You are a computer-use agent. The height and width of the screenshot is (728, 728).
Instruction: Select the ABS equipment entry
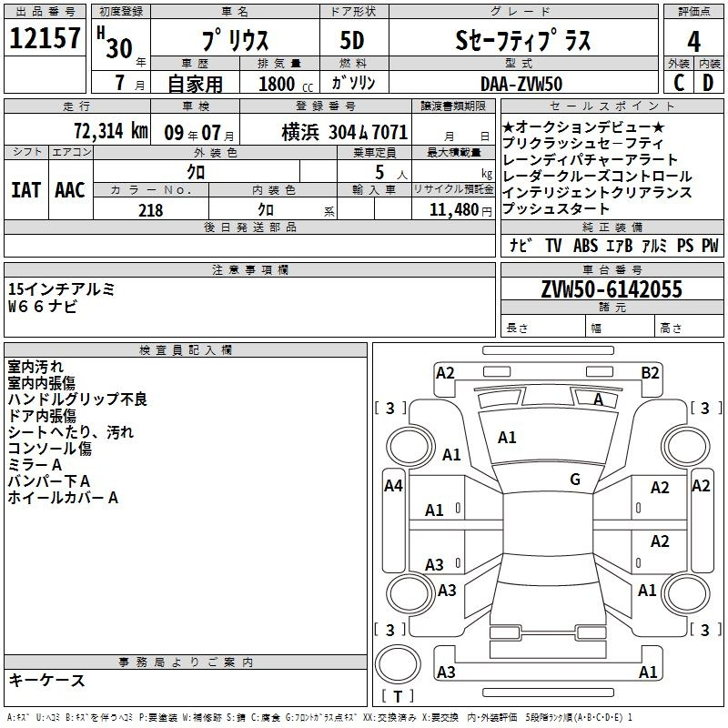[x=585, y=245]
